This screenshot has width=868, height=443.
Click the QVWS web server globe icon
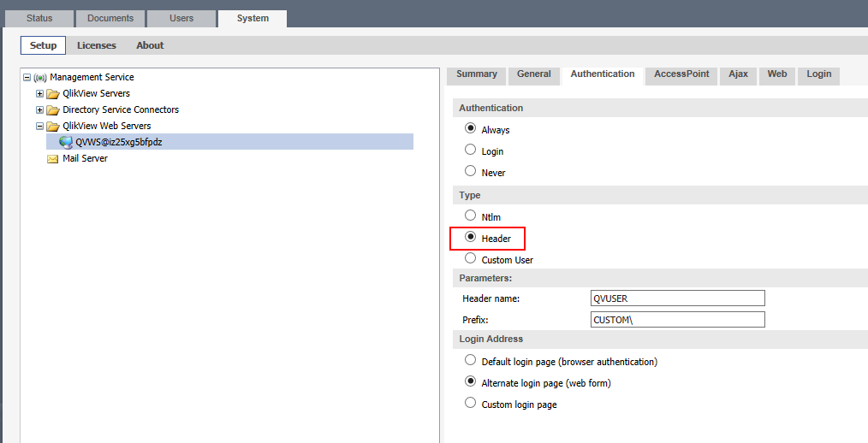66,142
